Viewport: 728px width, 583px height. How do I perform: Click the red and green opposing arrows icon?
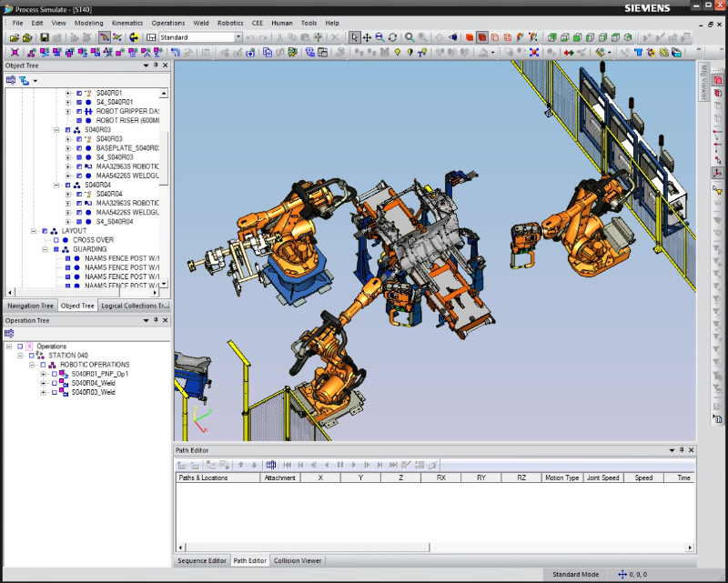coord(569,53)
